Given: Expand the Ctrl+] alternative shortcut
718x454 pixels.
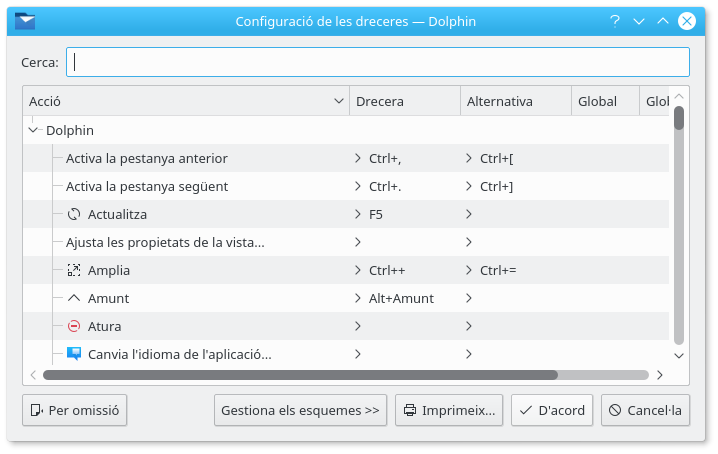Looking at the screenshot, I should point(468,186).
